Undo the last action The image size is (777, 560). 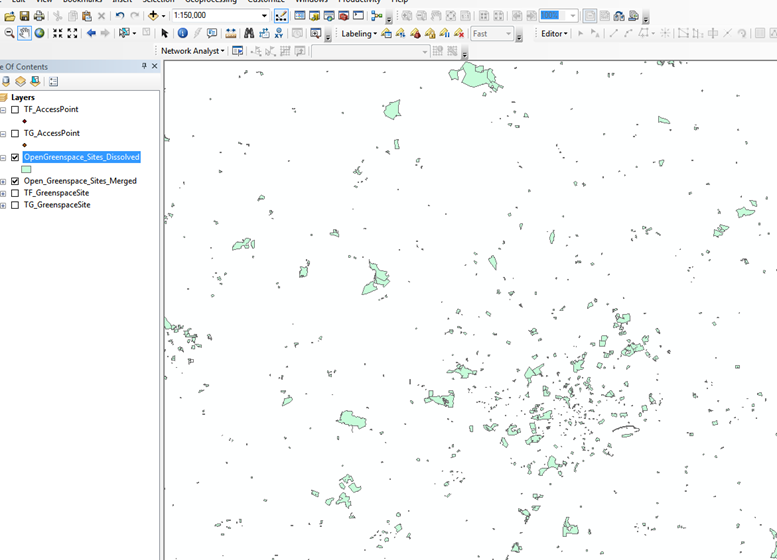coord(119,16)
